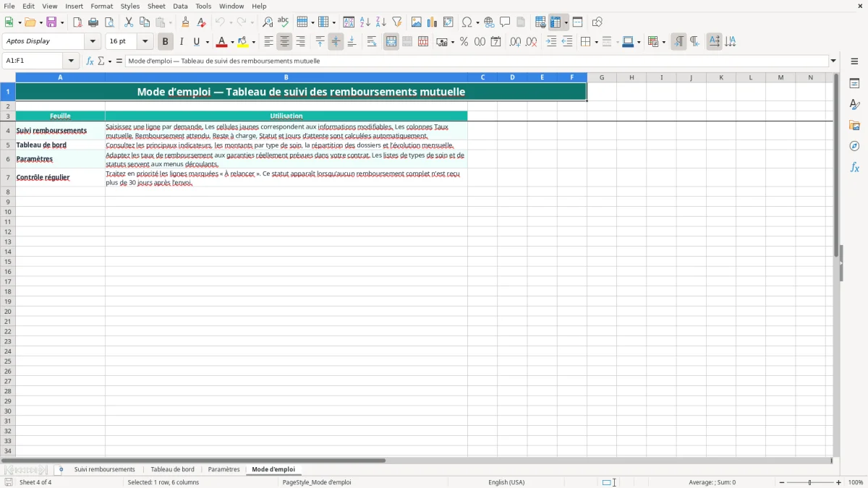Toggle Center Horizontally alignment
868x488 pixels.
[x=285, y=42]
